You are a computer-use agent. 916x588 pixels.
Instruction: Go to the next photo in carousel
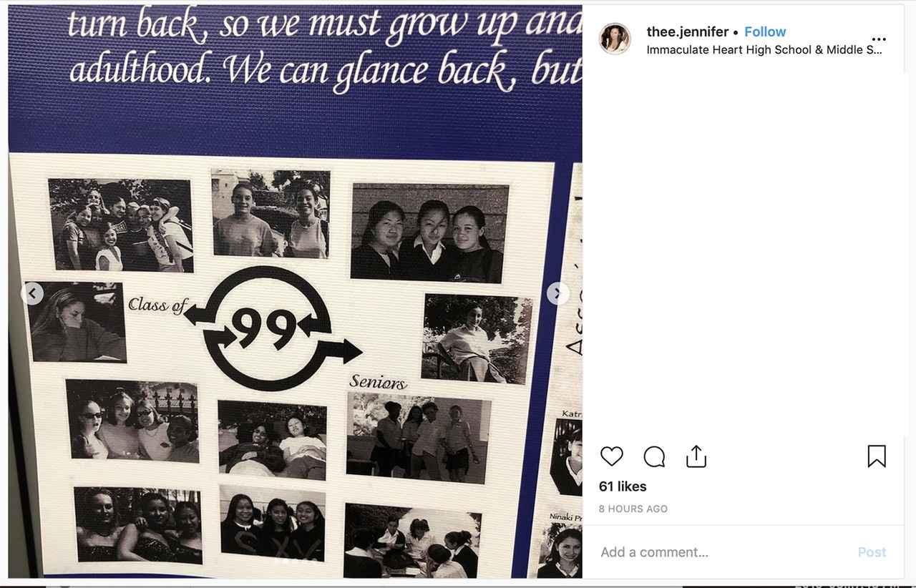557,293
